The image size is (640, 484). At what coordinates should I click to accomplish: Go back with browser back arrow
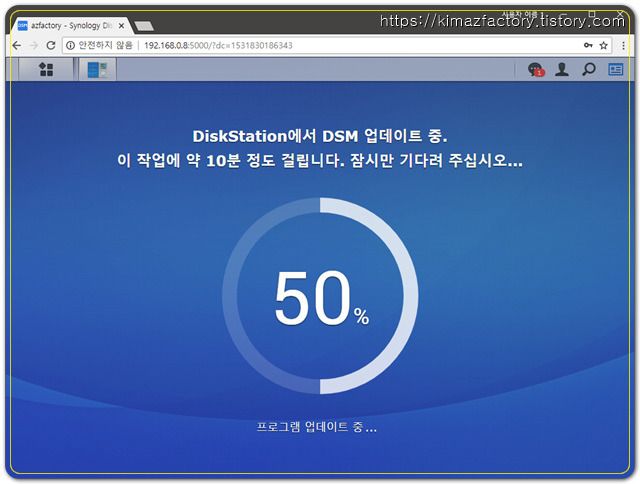tap(16, 45)
